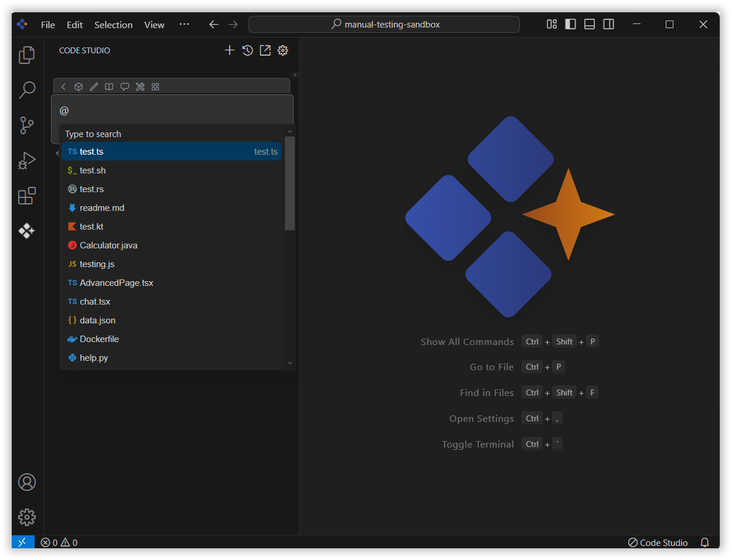Open the Extensions view
Viewport: 732px width, 560px height.
(27, 196)
